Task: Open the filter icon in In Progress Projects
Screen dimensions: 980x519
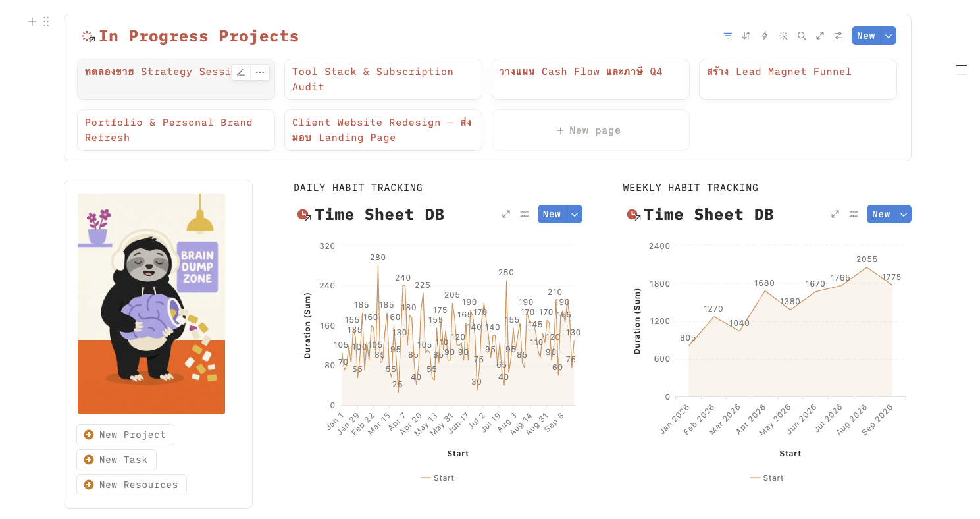Action: click(728, 36)
